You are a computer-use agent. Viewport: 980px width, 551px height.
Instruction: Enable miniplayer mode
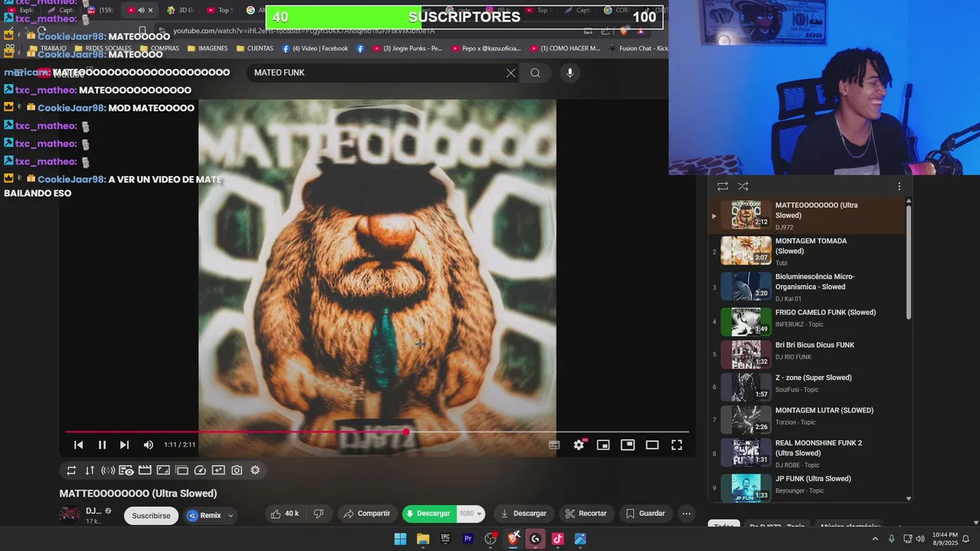coord(603,445)
